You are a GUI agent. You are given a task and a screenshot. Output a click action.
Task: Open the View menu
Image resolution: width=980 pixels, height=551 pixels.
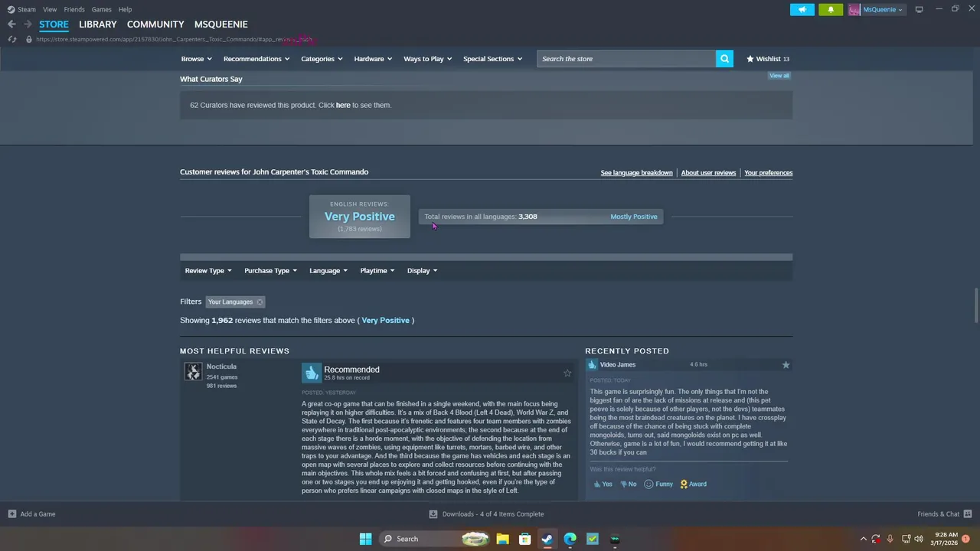click(x=50, y=9)
